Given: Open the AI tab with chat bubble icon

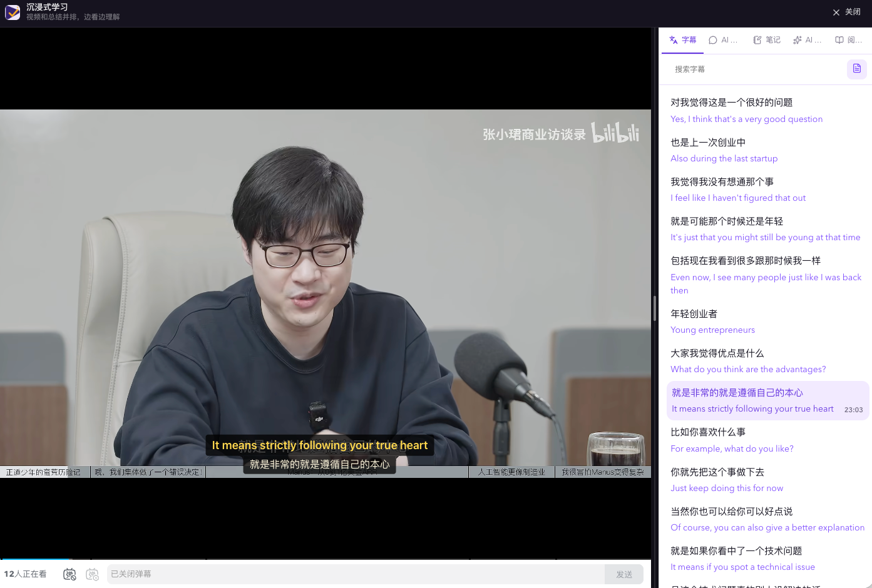Looking at the screenshot, I should coord(723,40).
